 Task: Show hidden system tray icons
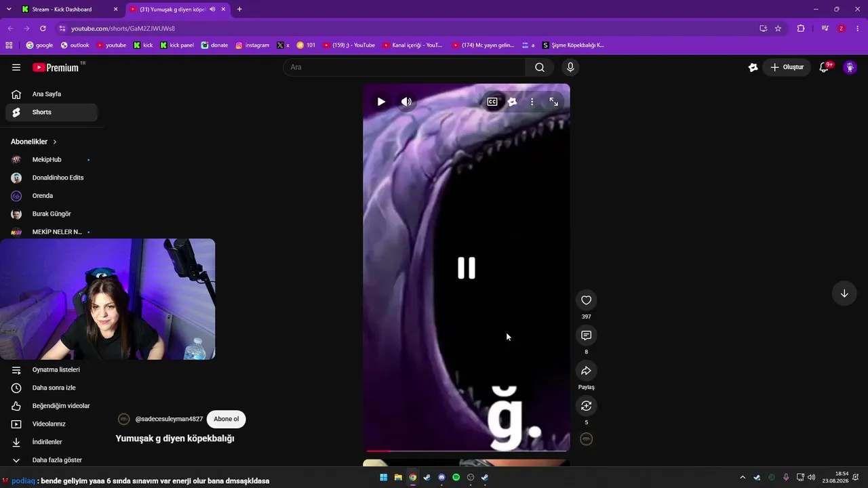(743, 478)
